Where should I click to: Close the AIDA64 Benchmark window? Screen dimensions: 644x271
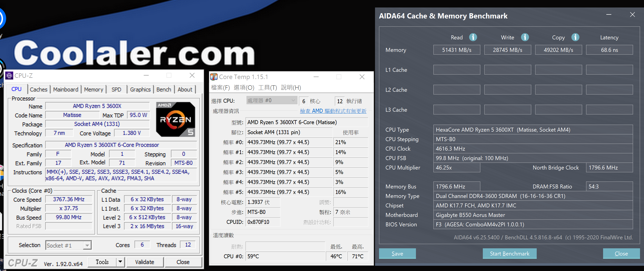click(632, 15)
